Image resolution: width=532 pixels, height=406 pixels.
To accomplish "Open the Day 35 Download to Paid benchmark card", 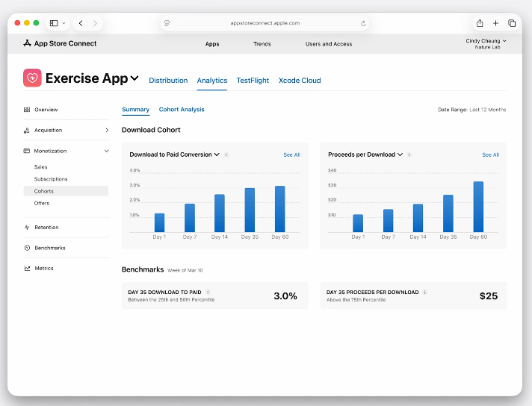I will 215,296.
